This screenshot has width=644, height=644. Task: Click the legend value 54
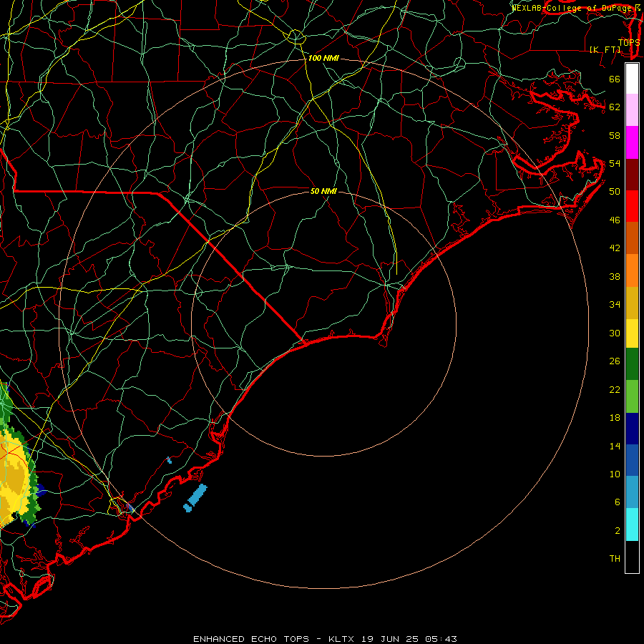615,163
